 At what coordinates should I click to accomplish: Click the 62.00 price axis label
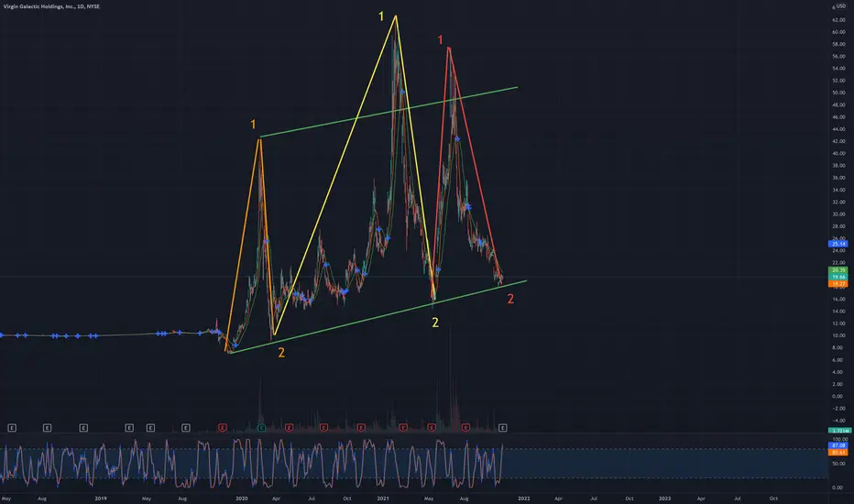[x=838, y=19]
